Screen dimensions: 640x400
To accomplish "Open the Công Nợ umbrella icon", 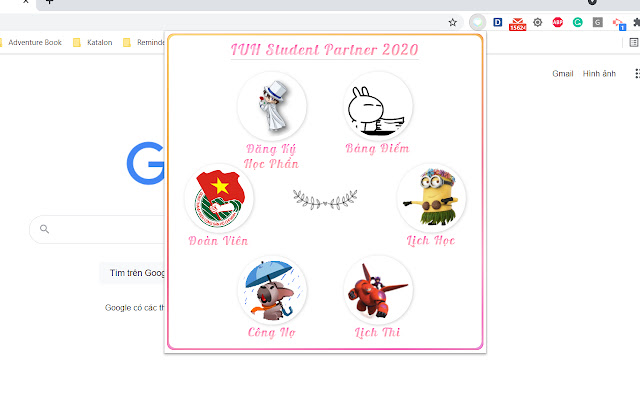I will tap(272, 290).
